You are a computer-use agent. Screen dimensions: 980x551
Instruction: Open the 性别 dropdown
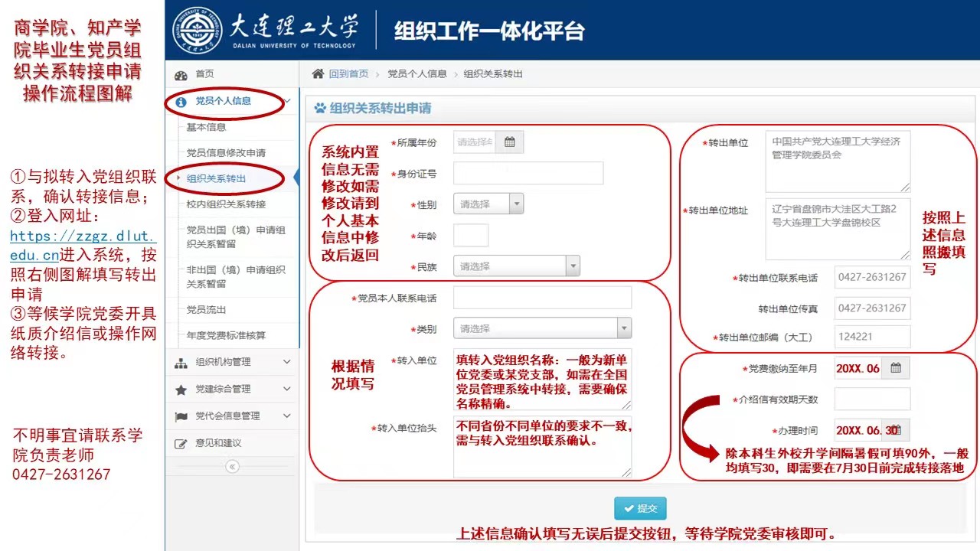[x=517, y=204]
